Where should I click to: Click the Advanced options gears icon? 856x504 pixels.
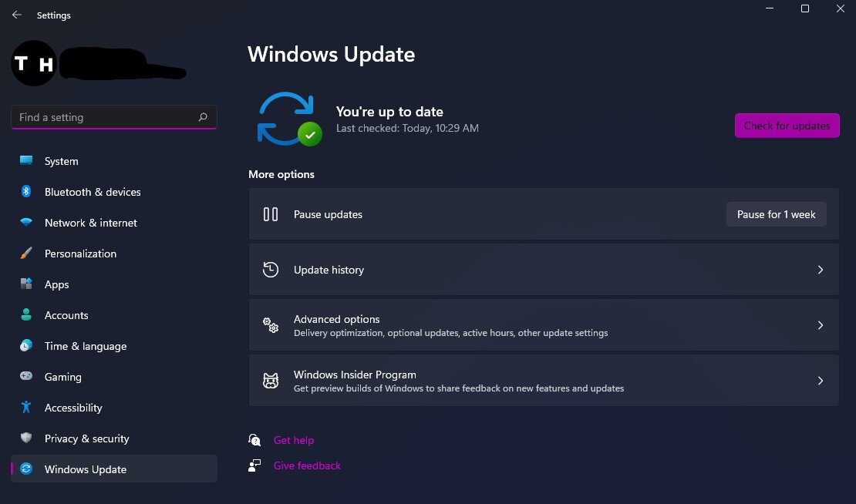pos(271,325)
